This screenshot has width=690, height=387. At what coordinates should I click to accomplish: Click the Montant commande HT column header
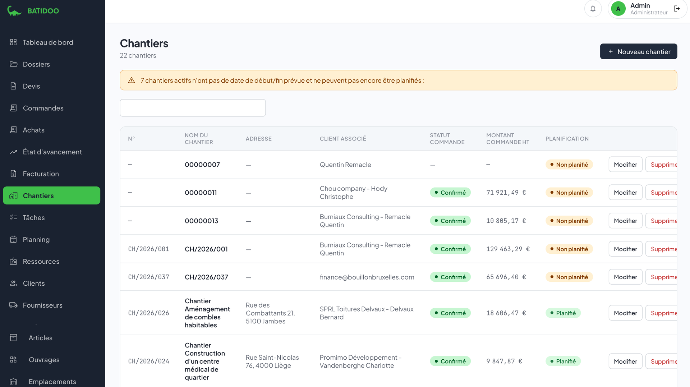tap(507, 139)
